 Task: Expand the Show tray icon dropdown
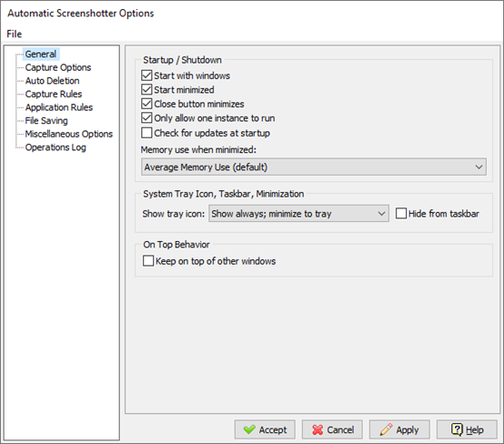[298, 214]
